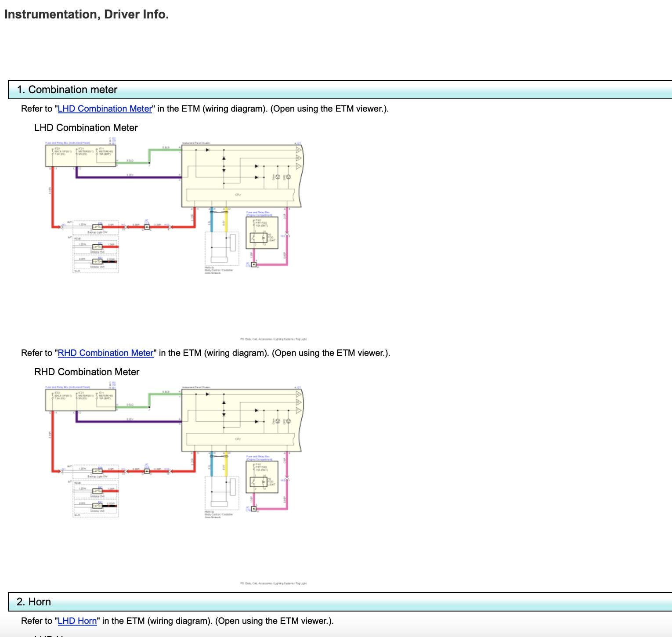Click the instrument panel fuse box in RHD diagram

pyautogui.click(x=80, y=400)
